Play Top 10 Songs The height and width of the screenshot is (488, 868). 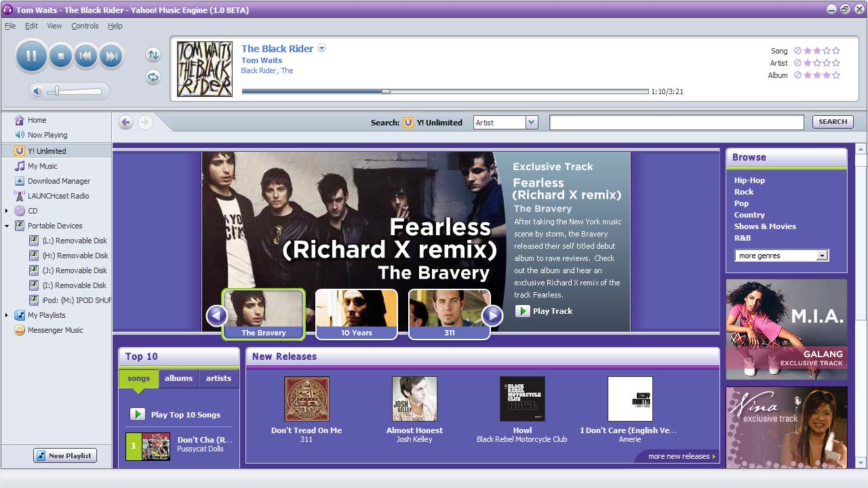tap(175, 414)
